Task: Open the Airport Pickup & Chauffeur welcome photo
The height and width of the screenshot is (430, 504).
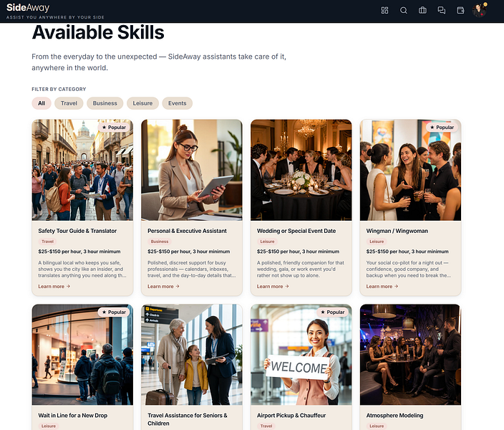Action: [x=301, y=355]
